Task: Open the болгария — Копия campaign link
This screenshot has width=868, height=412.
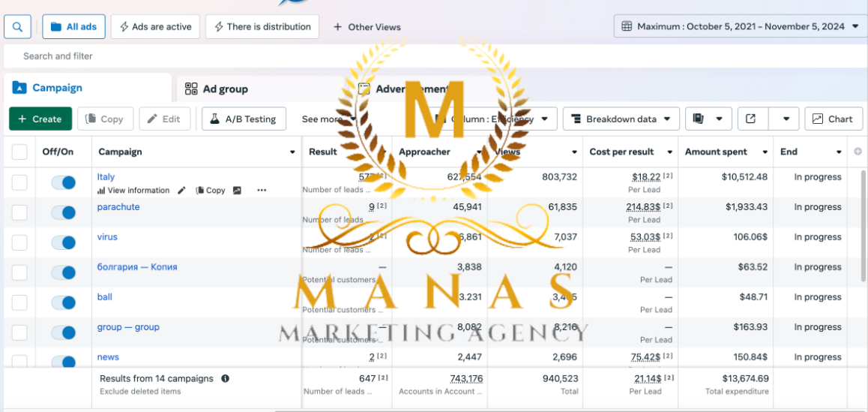Action: [137, 266]
